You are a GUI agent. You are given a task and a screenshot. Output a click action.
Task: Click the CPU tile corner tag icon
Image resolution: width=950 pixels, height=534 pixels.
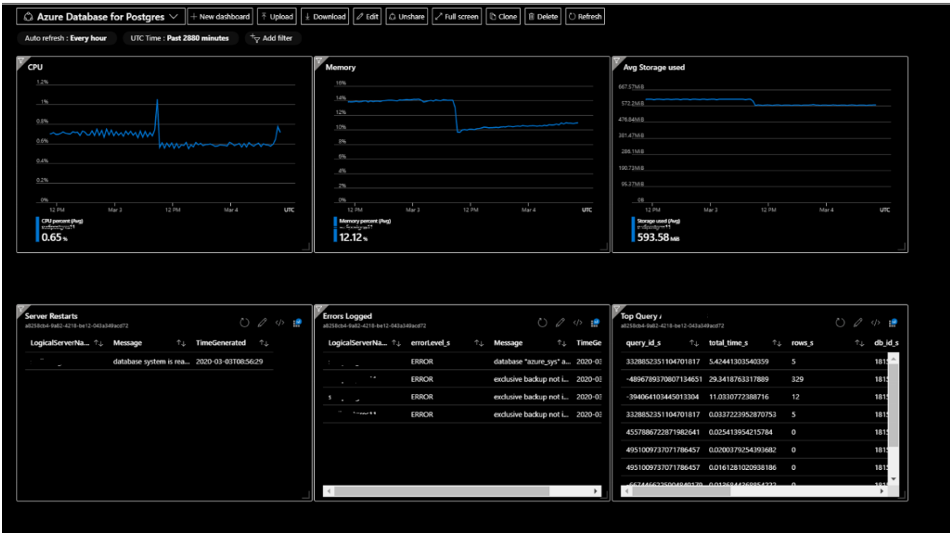(x=21, y=61)
